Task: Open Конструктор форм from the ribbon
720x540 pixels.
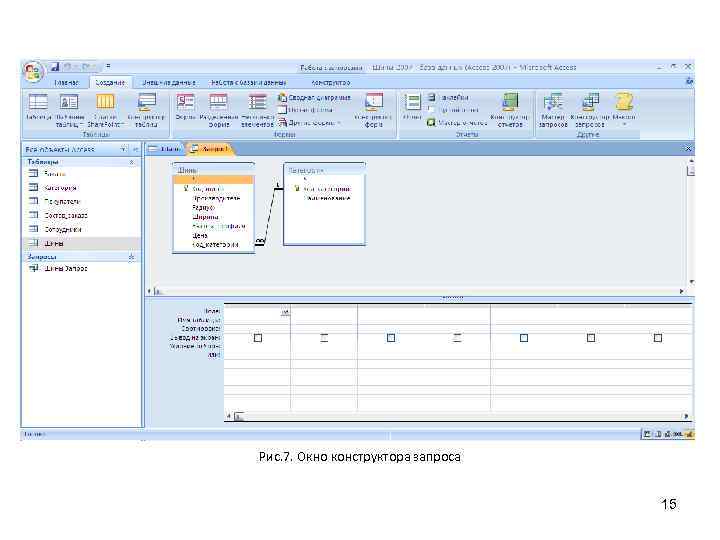Action: pos(373,110)
